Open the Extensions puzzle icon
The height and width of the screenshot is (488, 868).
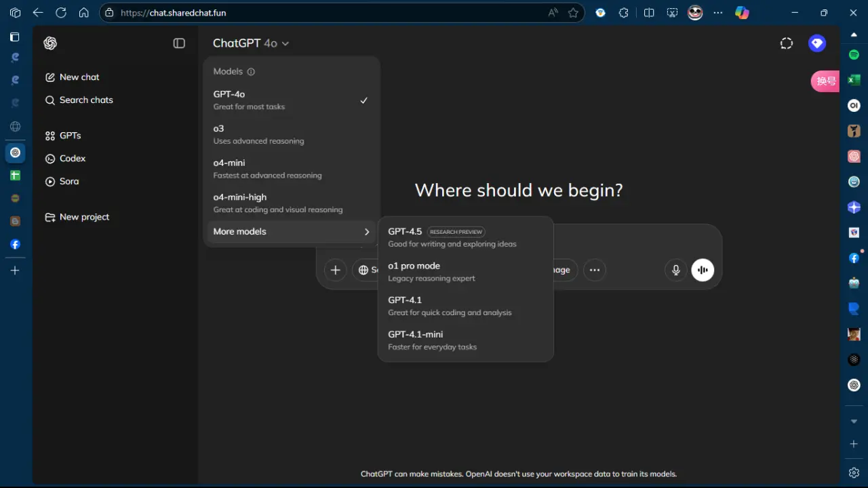tap(624, 13)
